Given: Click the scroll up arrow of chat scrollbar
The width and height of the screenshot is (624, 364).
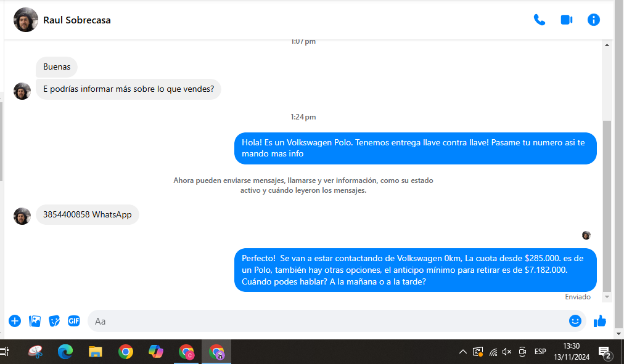Looking at the screenshot, I should tap(607, 46).
